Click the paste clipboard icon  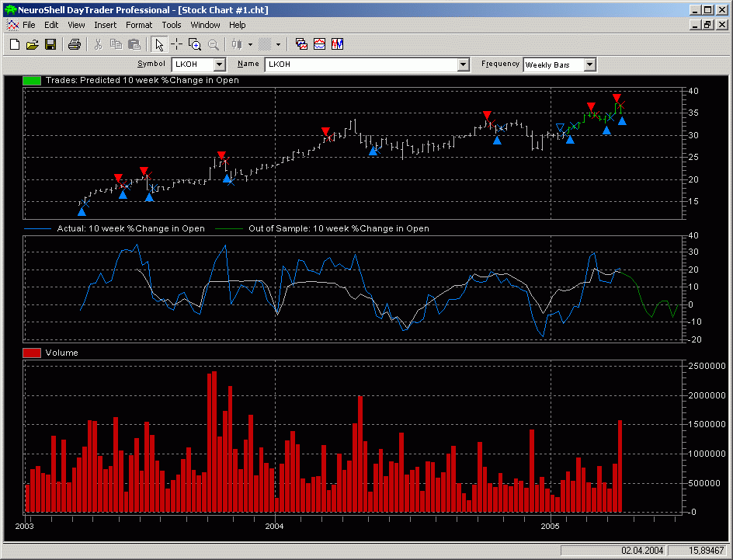pos(134,44)
